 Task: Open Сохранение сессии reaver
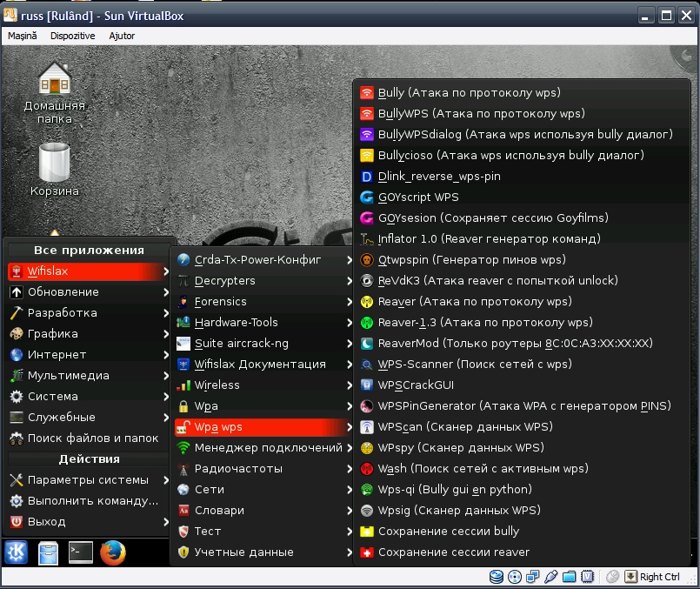point(522,552)
